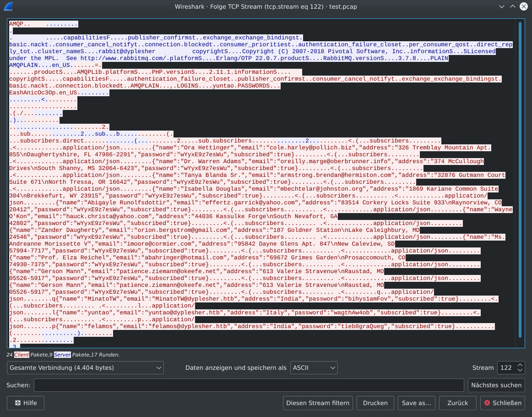
Task: Click the name 'Zander Daugherty'
Action: (x=69, y=230)
